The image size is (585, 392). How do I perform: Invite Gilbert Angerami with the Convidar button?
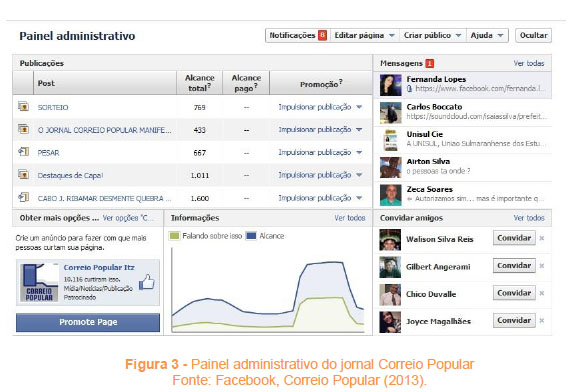[x=514, y=266]
